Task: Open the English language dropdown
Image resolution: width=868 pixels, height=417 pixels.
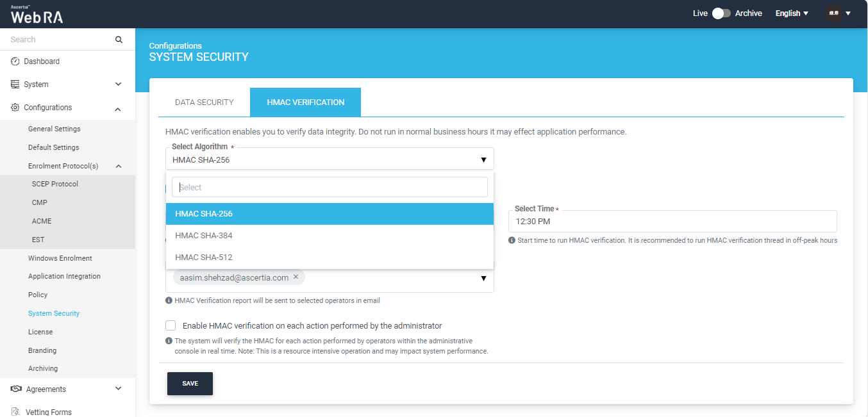Action: (792, 13)
